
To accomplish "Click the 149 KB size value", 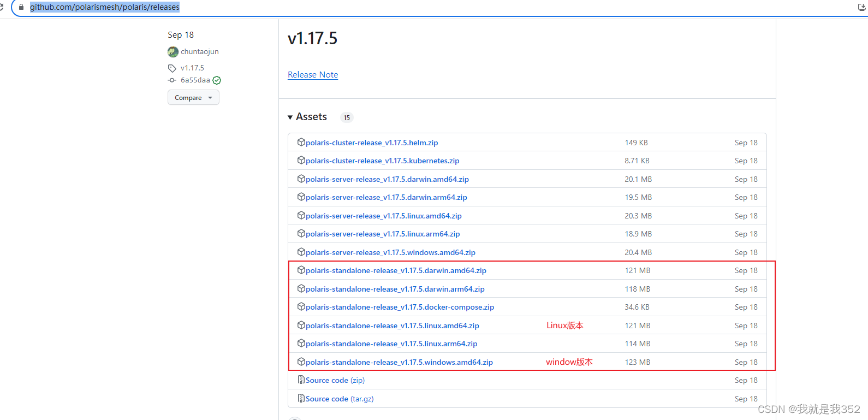I will point(637,143).
